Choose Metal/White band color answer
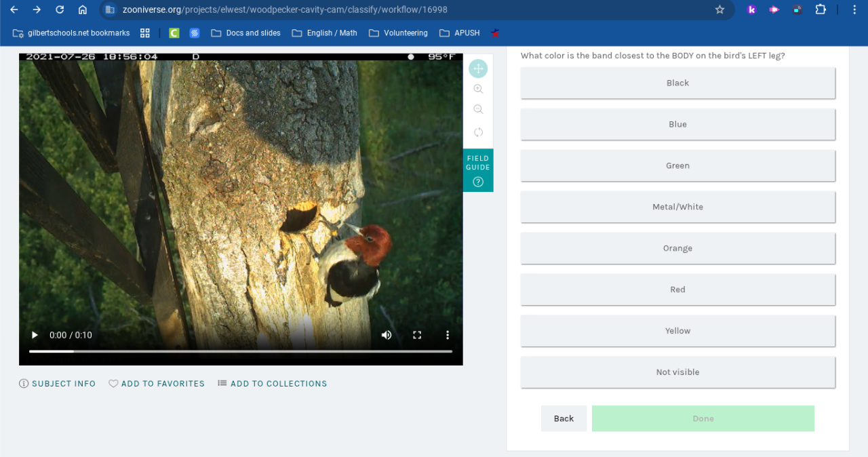Screen dimensions: 868x457 click(677, 207)
